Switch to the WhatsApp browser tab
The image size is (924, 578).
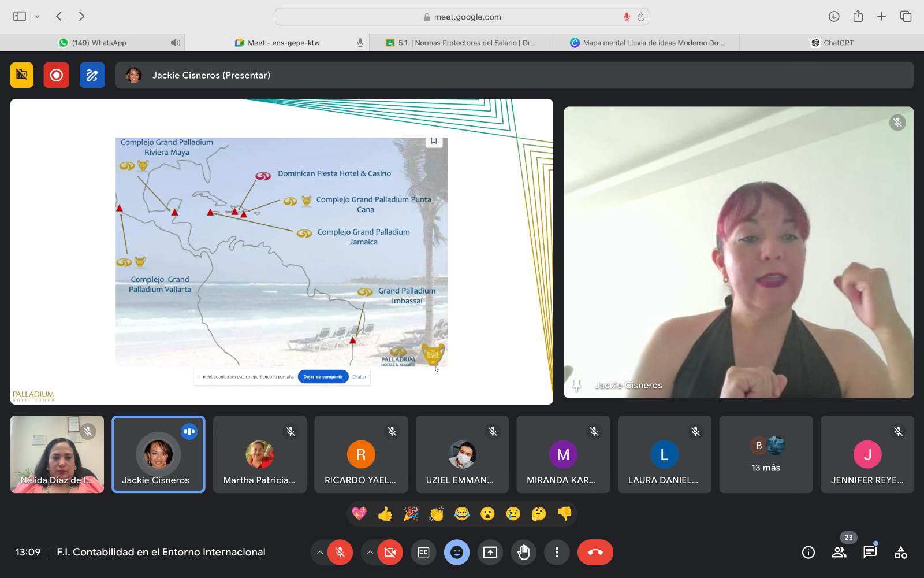point(92,43)
